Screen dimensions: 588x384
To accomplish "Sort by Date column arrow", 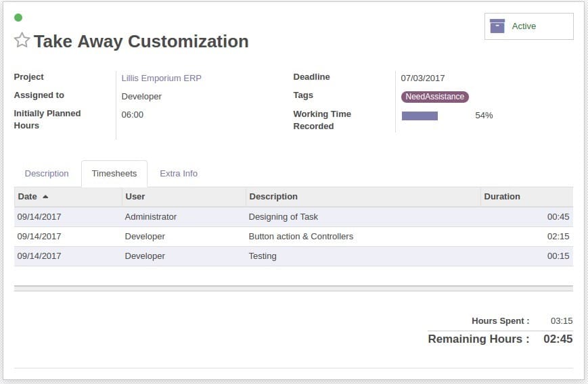I will [45, 196].
